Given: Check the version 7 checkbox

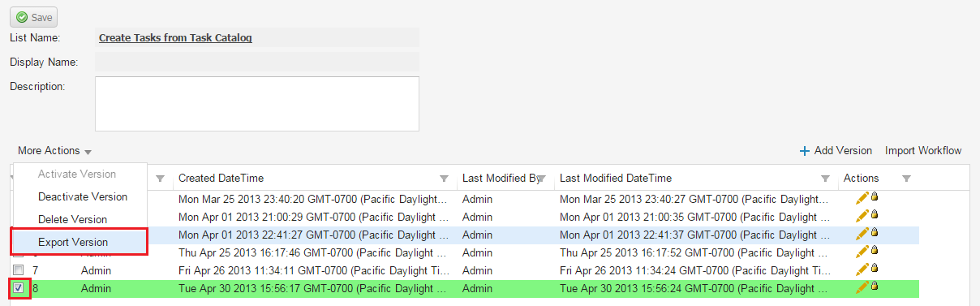Looking at the screenshot, I should coord(18,269).
